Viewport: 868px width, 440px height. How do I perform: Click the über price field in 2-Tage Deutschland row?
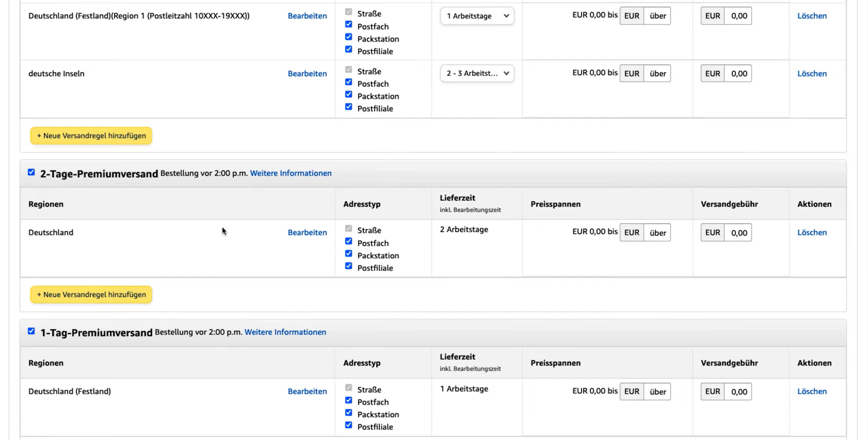pyautogui.click(x=657, y=233)
